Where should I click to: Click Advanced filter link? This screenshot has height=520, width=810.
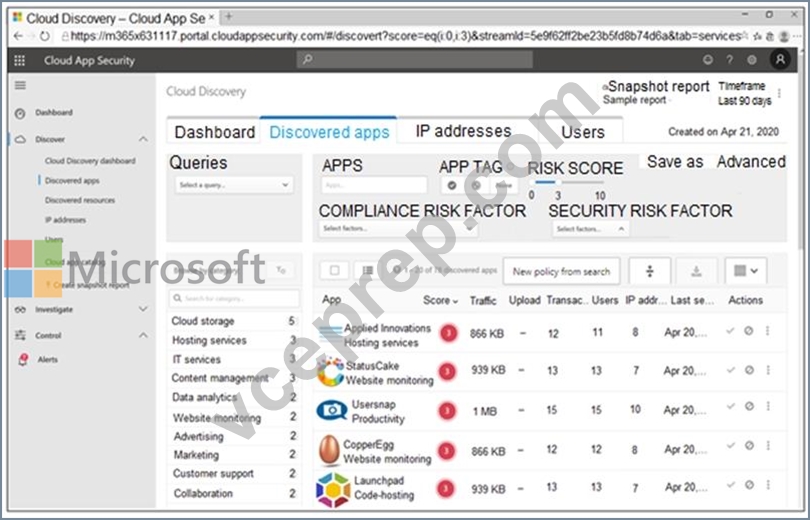tap(751, 162)
